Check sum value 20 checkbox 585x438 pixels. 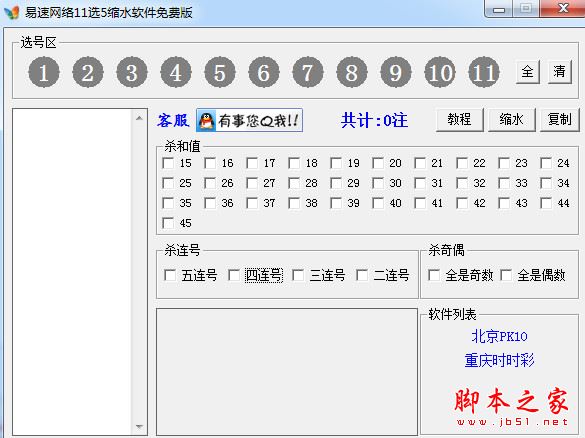tap(378, 163)
